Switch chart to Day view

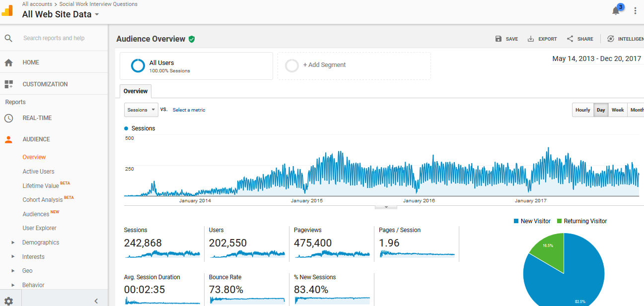click(601, 110)
